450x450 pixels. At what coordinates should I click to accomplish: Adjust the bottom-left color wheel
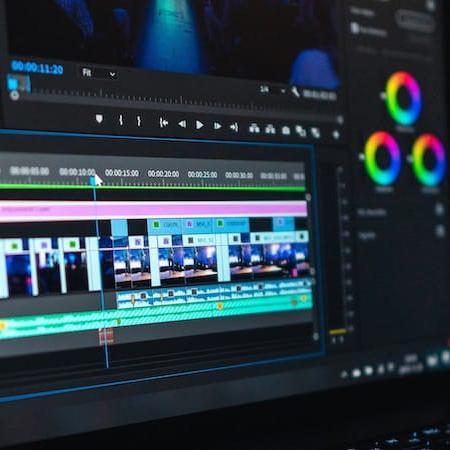click(x=383, y=158)
